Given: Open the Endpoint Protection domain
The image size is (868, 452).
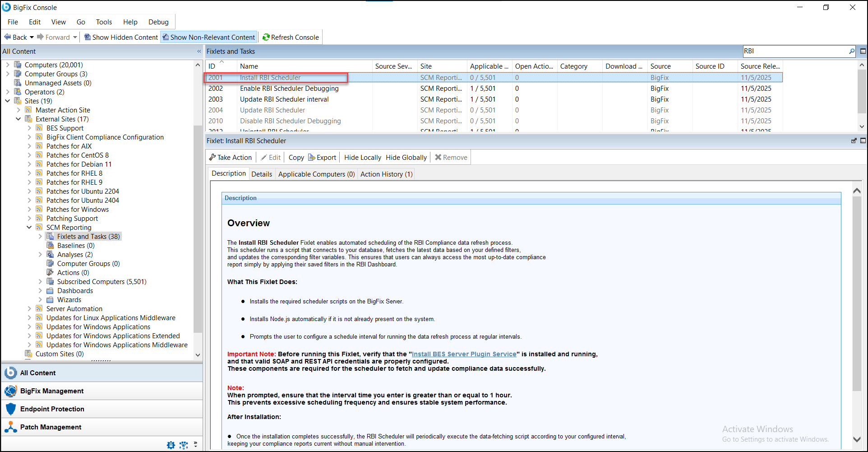Looking at the screenshot, I should (x=52, y=409).
